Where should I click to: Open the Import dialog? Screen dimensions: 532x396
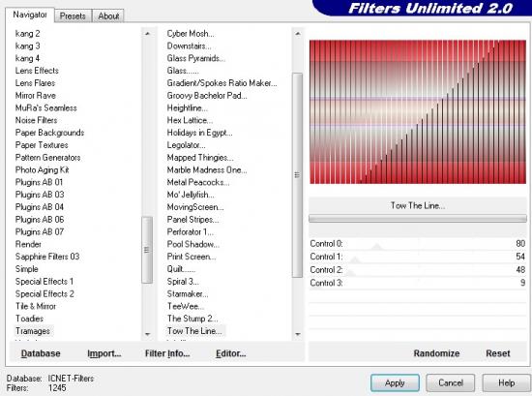coord(104,353)
